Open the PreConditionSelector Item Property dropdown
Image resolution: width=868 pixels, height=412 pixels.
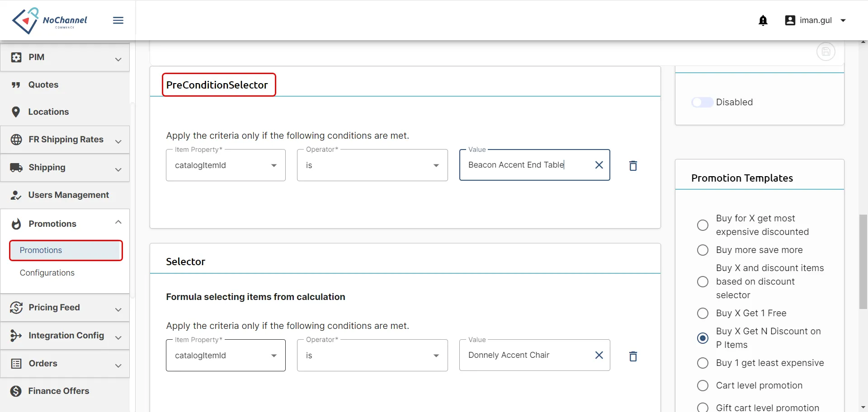tap(226, 165)
